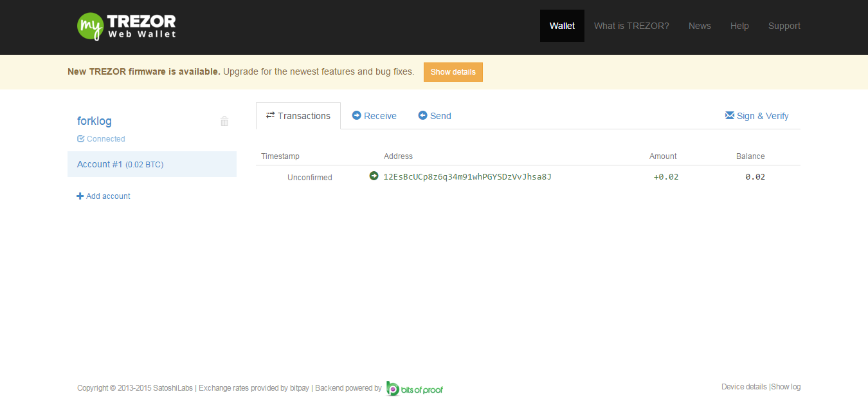Click the blue arrow icon beside Receive

coord(356,115)
